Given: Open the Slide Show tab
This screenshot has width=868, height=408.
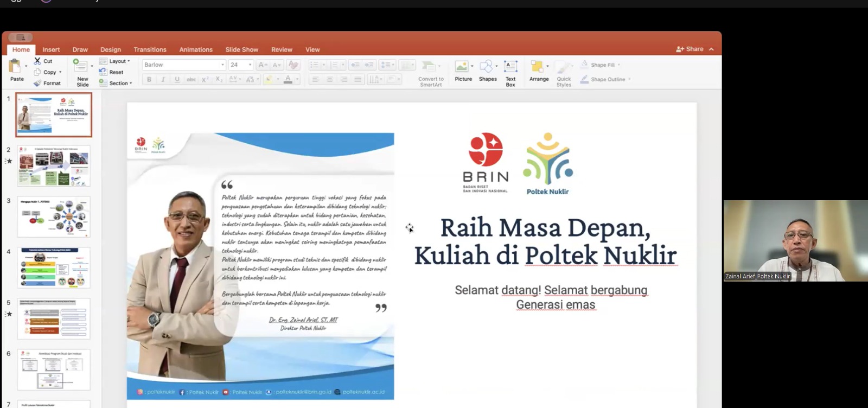Looking at the screenshot, I should point(241,50).
